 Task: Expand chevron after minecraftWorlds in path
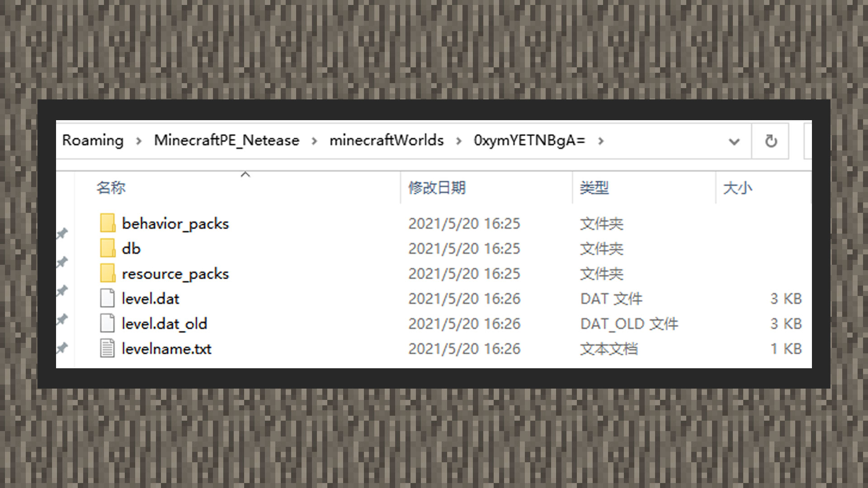coord(459,141)
